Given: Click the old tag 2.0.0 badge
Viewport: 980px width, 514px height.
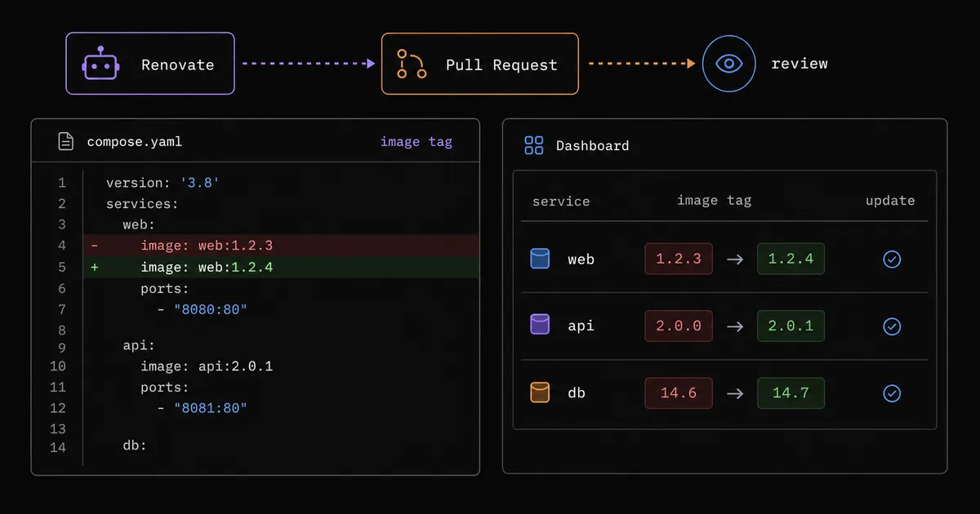Looking at the screenshot, I should (679, 326).
